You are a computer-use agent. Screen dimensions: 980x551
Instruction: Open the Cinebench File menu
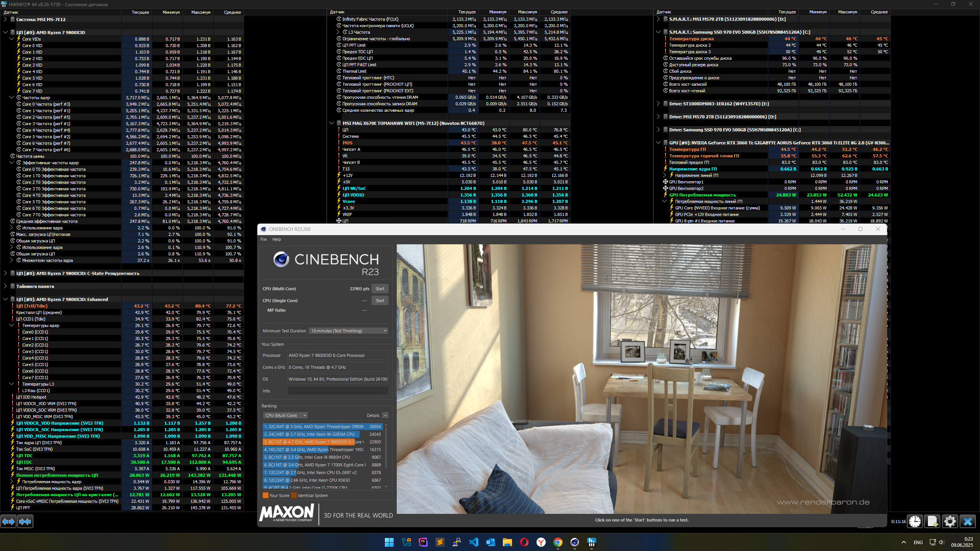(x=263, y=239)
